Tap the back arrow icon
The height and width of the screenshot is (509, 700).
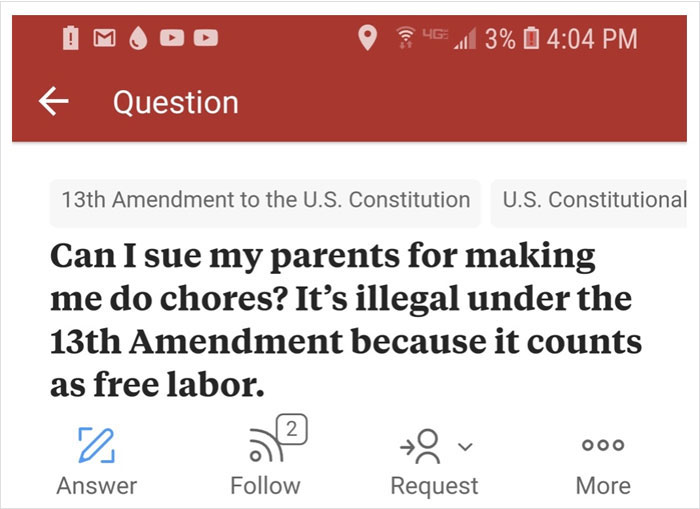pyautogui.click(x=53, y=101)
